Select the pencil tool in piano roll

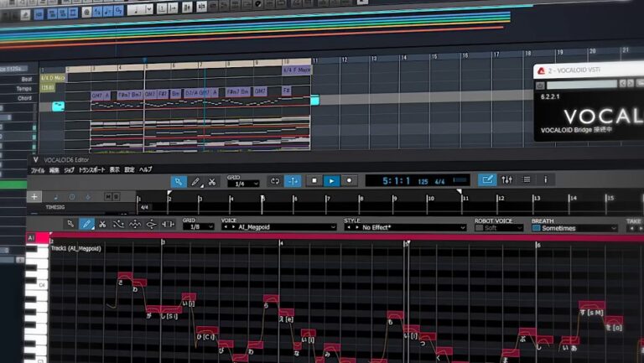tap(86, 224)
